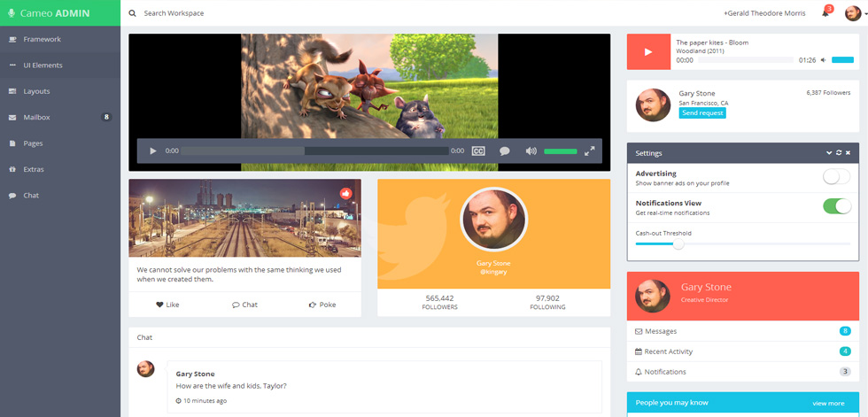Click the Mailbox envelope icon
Viewport: 868px width, 417px height.
(x=12, y=117)
